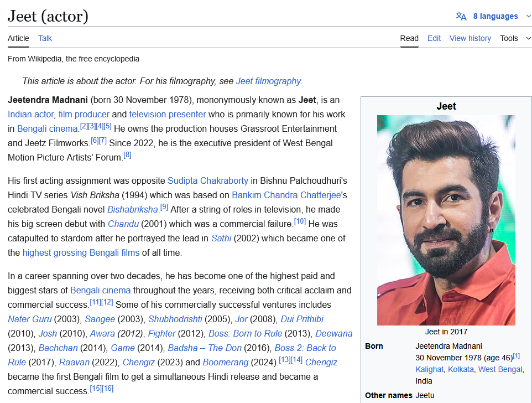Screen dimensions: 532x403
Task: Click citation reference [15]
Action: (96, 389)
